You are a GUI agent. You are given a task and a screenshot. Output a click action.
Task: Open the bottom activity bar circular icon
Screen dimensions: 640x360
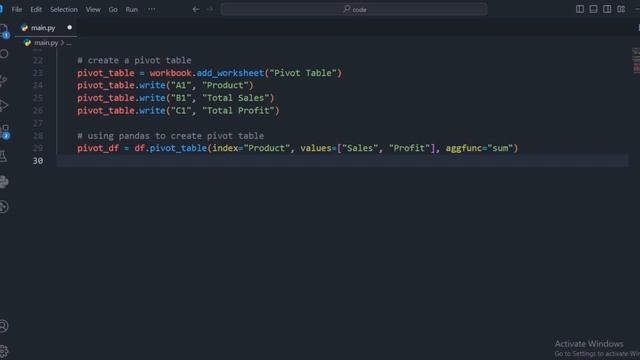pyautogui.click(x=4, y=207)
